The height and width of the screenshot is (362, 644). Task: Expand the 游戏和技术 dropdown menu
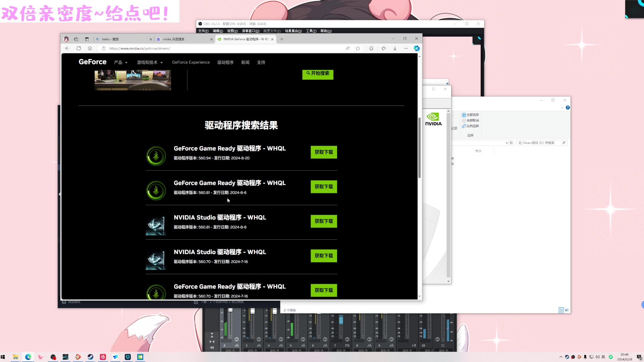(150, 62)
